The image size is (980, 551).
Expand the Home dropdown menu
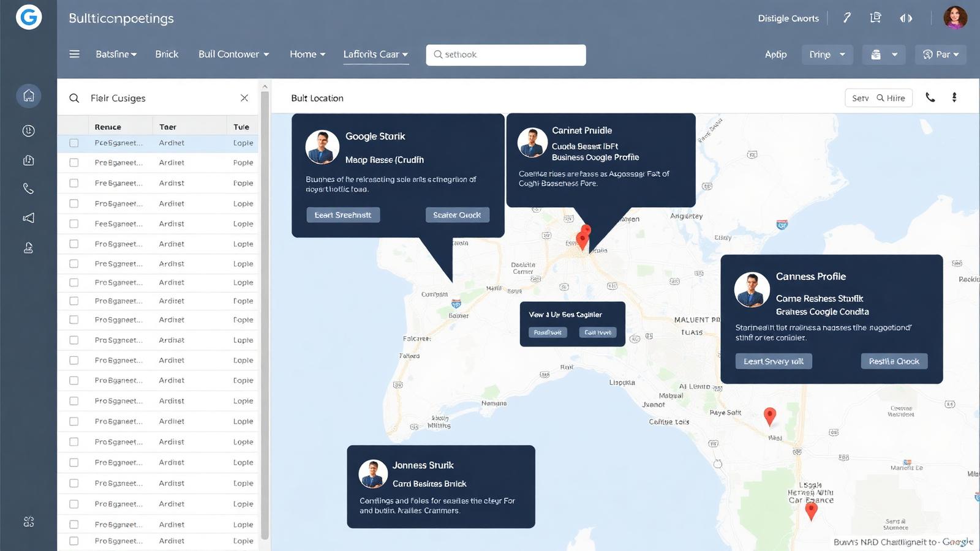point(307,54)
